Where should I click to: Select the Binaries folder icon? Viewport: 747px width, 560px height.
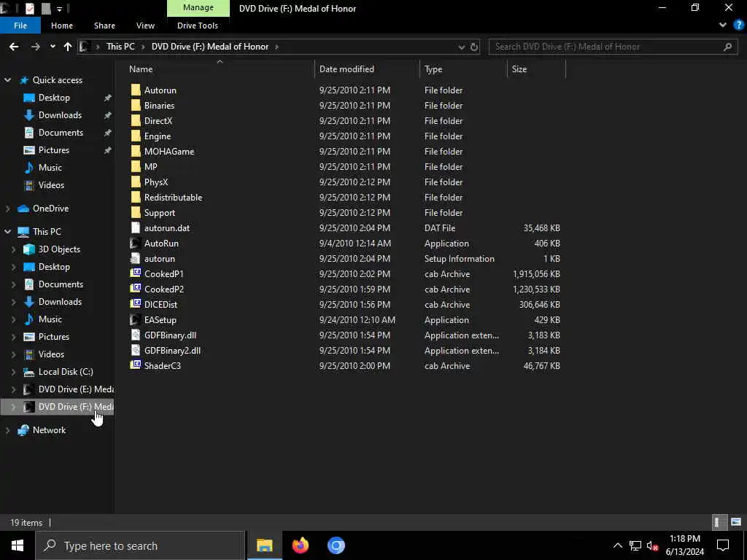(136, 105)
